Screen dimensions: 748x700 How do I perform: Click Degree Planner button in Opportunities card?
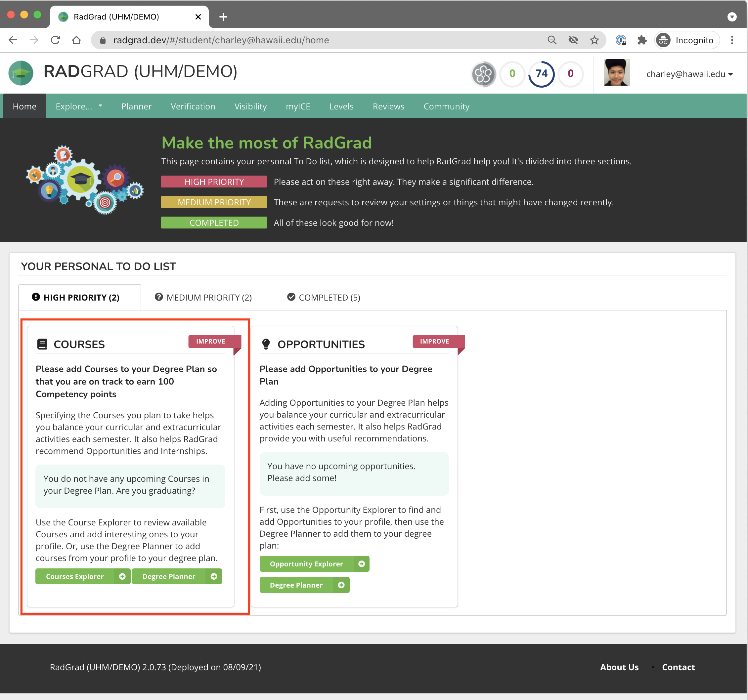click(x=304, y=585)
